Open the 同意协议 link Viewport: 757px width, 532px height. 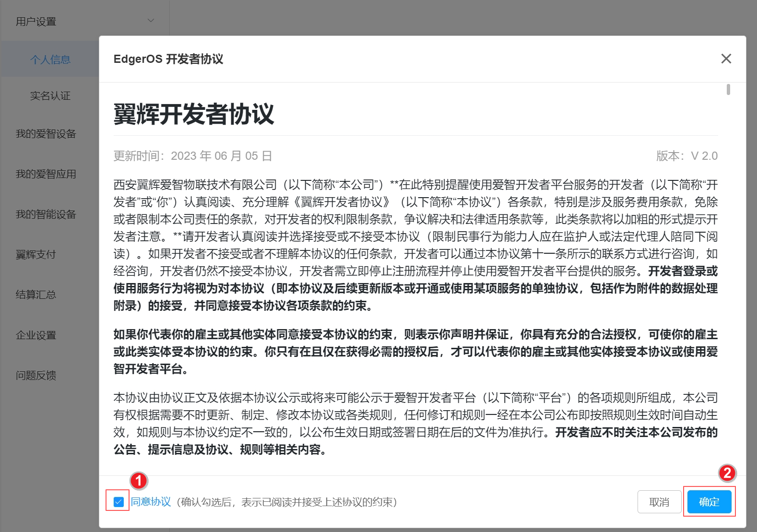pos(151,502)
